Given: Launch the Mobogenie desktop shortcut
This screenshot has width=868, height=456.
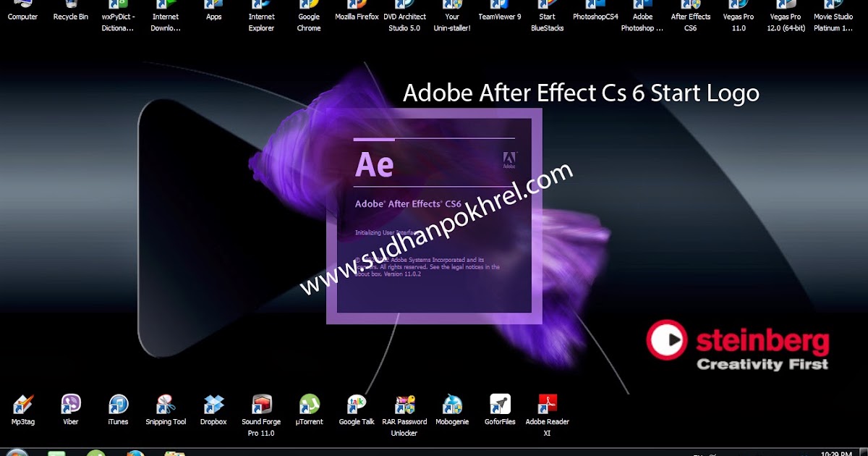Looking at the screenshot, I should tap(452, 410).
